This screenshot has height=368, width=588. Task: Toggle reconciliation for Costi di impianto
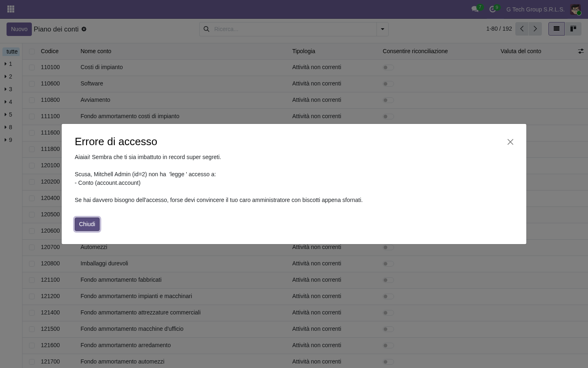[388, 67]
